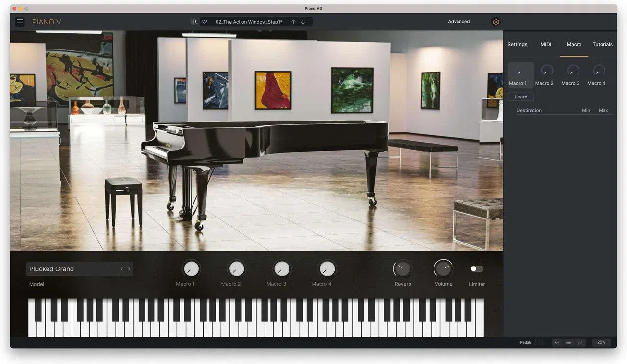This screenshot has width=627, height=364.
Task: Open the history list icon in bottom bar
Action: [x=569, y=342]
